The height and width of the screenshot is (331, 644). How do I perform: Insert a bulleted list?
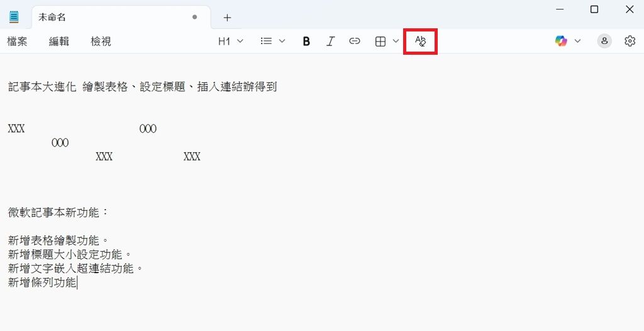pos(266,41)
